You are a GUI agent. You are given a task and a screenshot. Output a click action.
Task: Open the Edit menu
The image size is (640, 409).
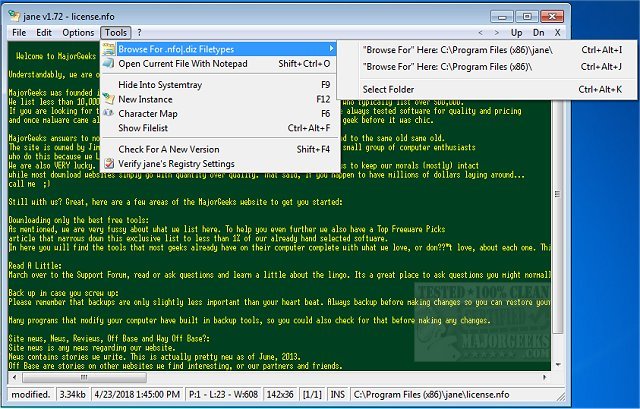pos(44,32)
